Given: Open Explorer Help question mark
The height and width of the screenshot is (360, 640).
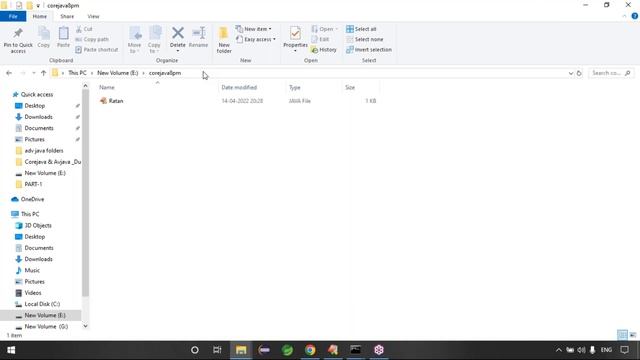Looking at the screenshot, I should click(x=634, y=16).
